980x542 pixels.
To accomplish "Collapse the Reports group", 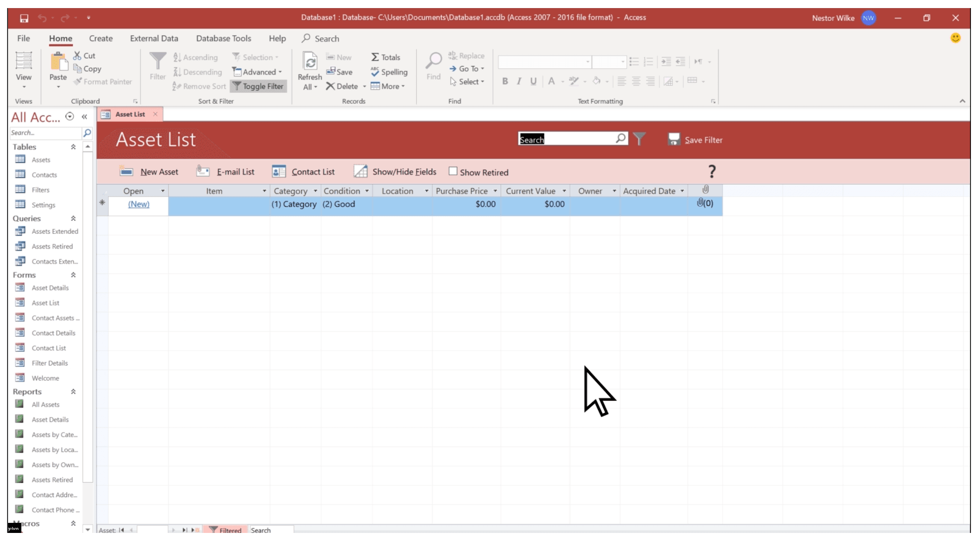I will (73, 391).
